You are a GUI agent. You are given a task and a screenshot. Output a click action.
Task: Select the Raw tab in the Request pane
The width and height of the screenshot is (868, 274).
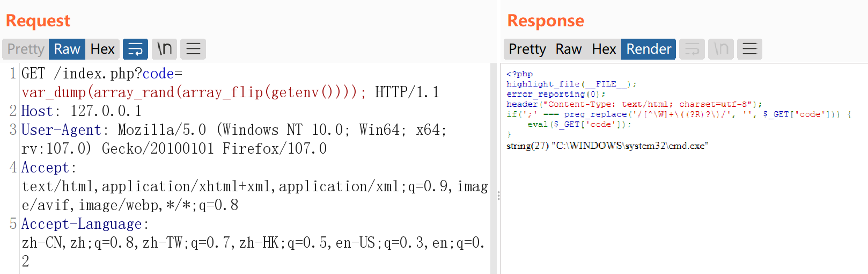pos(67,49)
